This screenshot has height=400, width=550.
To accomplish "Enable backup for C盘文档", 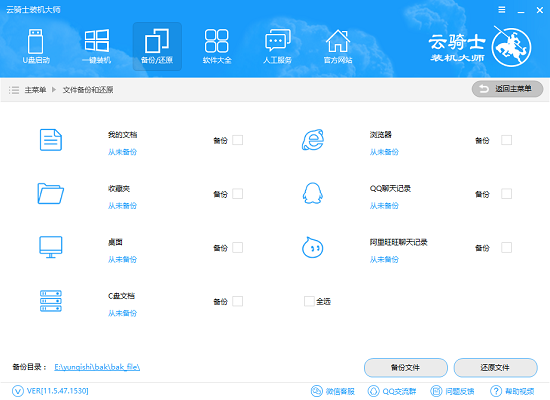I will (x=237, y=301).
